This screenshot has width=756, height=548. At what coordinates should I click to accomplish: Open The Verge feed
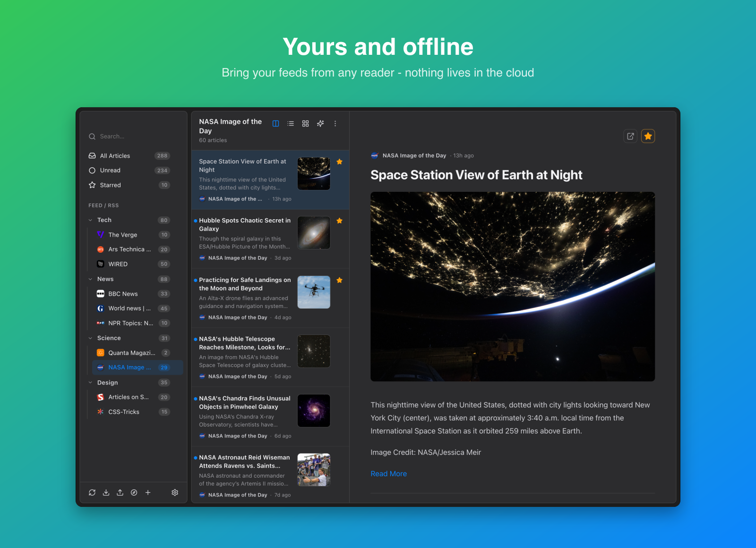click(x=137, y=235)
